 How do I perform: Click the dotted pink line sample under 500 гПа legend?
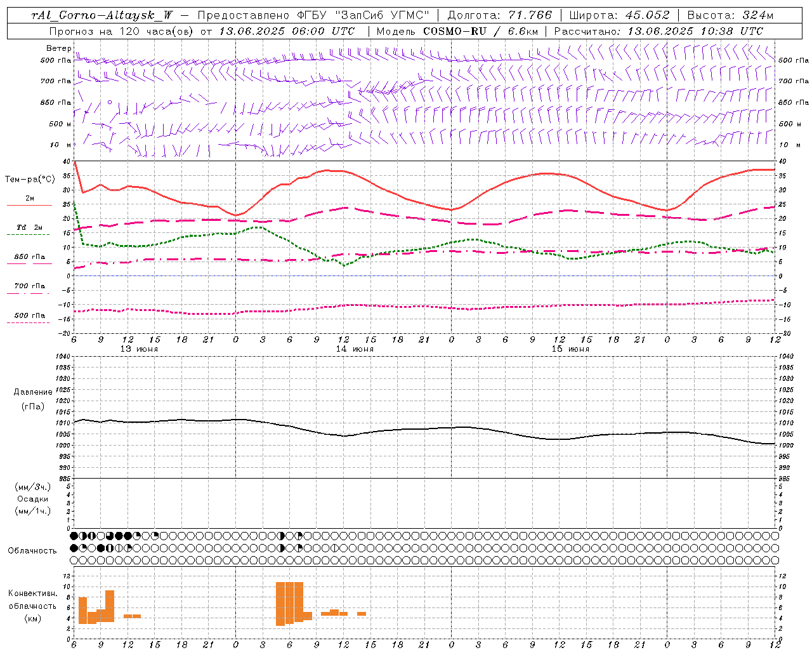(28, 322)
